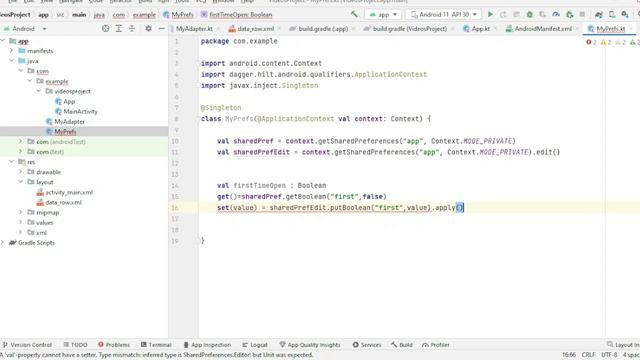Expand the xml folder
The image size is (640, 360).
(x=20, y=232)
